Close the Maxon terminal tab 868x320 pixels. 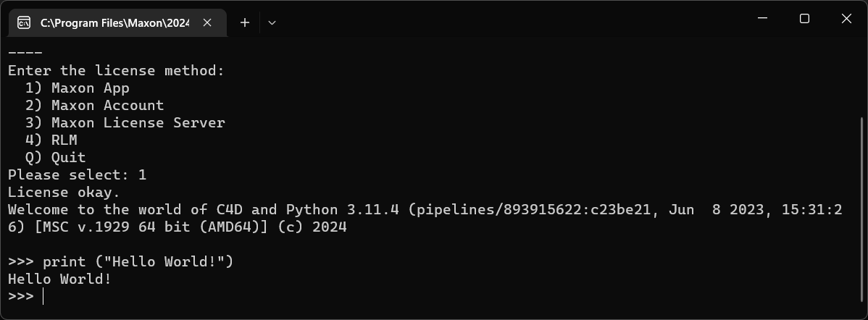point(207,22)
